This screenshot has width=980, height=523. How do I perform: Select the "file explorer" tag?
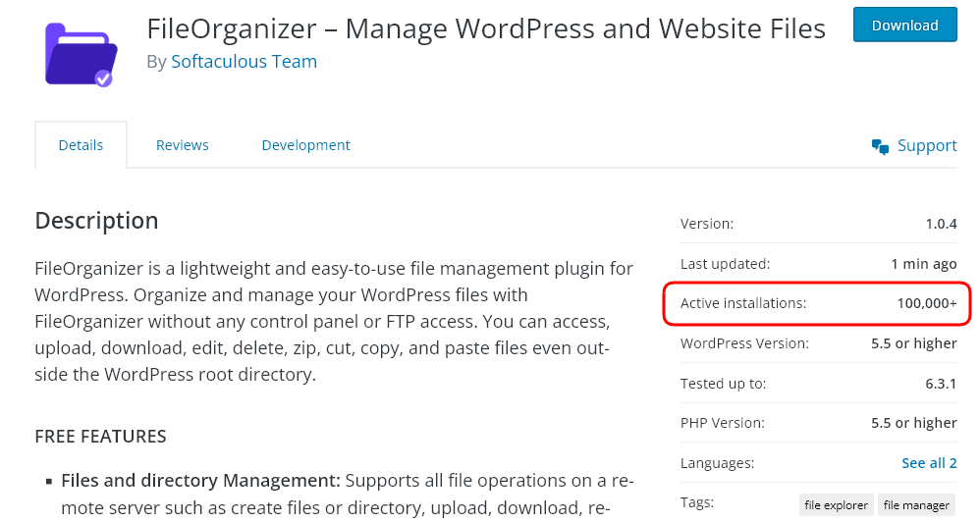[836, 505]
